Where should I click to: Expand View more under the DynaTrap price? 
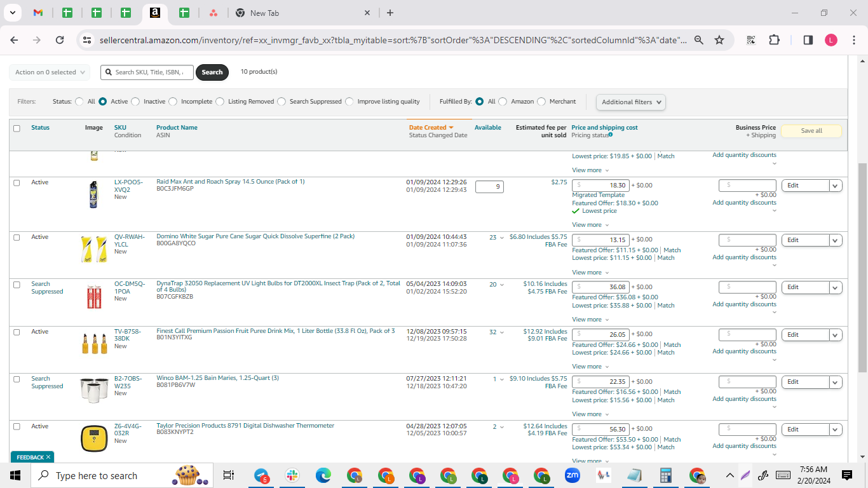[590, 320]
